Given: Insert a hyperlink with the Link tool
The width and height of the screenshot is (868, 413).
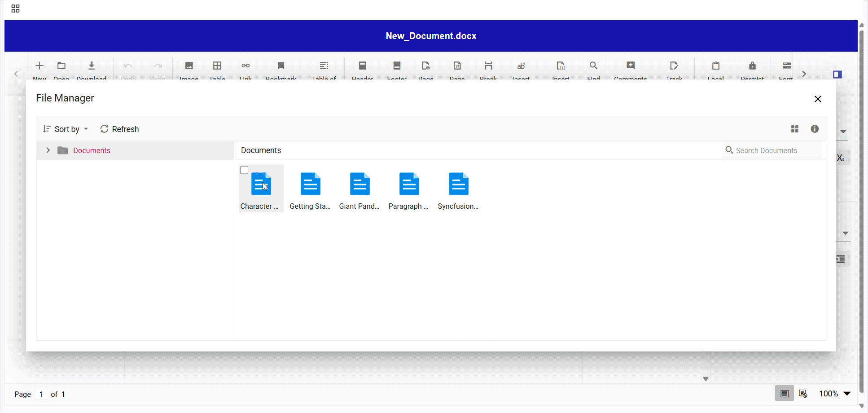Looking at the screenshot, I should point(245,70).
